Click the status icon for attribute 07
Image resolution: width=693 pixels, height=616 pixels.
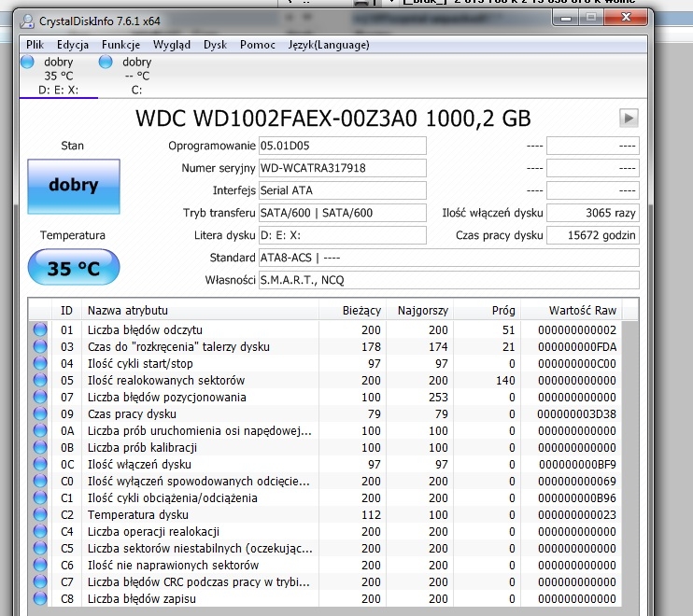40,397
